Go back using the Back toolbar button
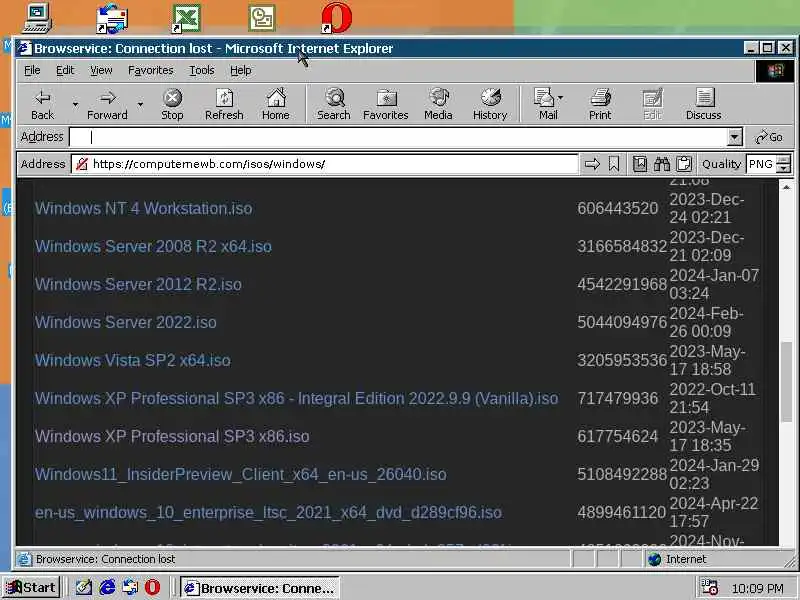The width and height of the screenshot is (800, 600). pyautogui.click(x=42, y=105)
